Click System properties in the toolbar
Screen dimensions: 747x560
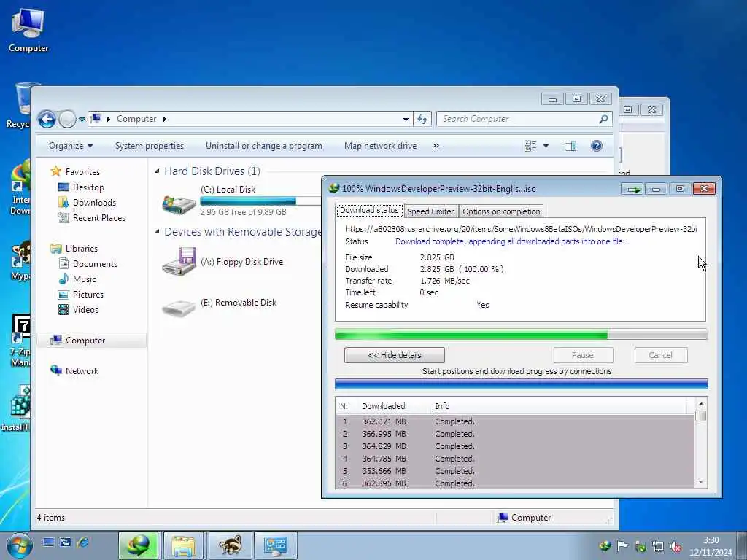click(x=149, y=146)
